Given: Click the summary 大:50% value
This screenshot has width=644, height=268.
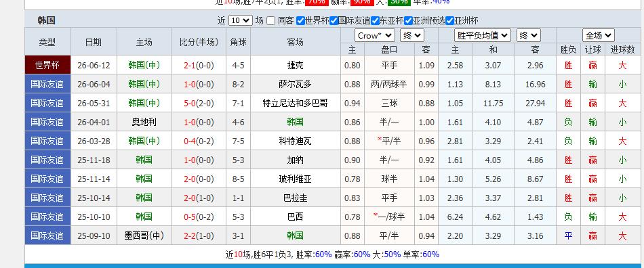Looking at the screenshot, I should tap(386, 254).
